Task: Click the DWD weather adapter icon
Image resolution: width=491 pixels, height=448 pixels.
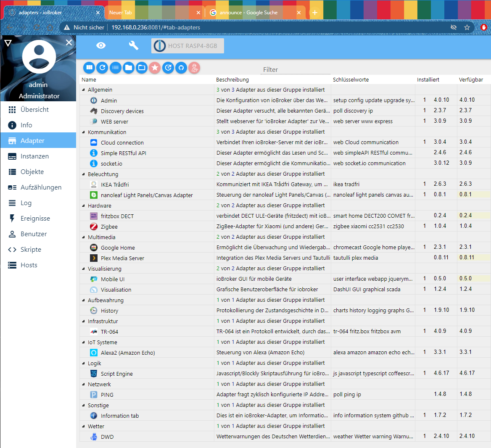Action: tap(94, 437)
